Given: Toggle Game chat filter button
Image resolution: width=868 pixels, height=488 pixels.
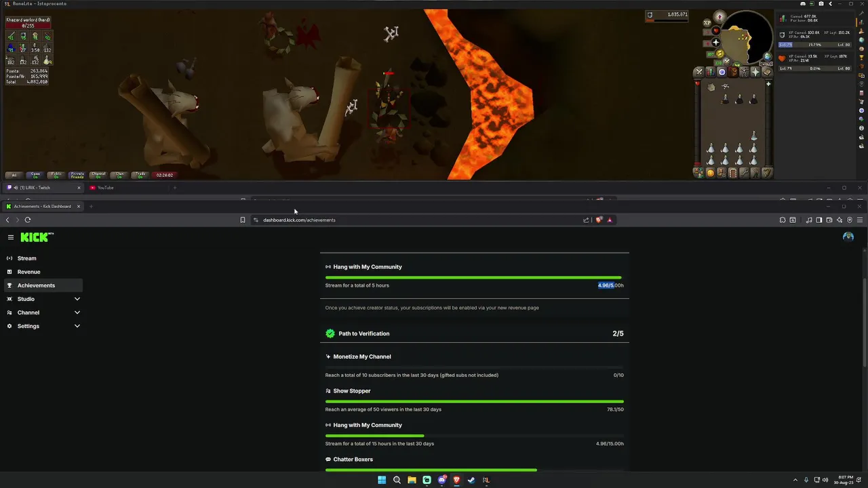Looking at the screenshot, I should click(x=35, y=175).
